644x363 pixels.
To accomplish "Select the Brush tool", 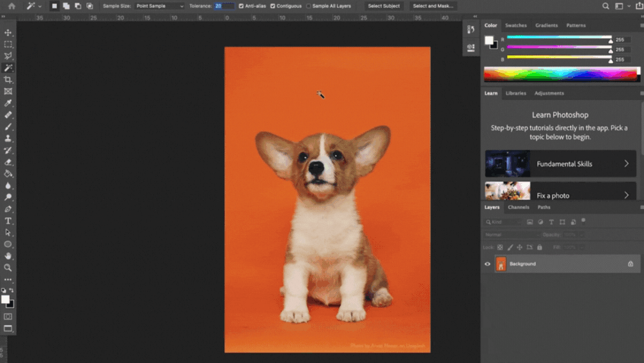I will (x=8, y=126).
